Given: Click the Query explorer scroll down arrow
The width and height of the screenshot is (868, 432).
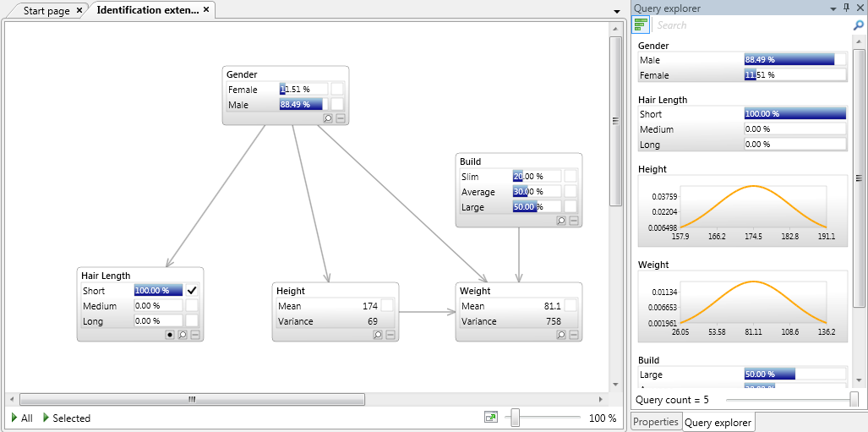Looking at the screenshot, I should [x=859, y=380].
